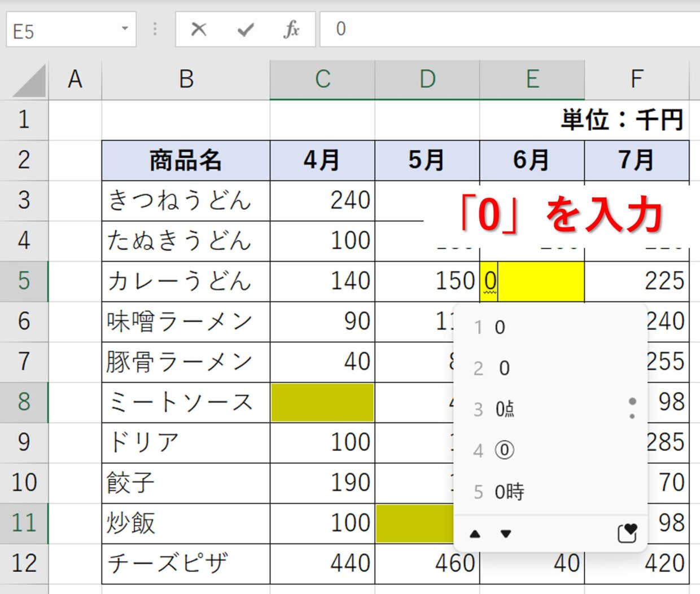Pick IME candidate 4 circled zero

point(504,450)
